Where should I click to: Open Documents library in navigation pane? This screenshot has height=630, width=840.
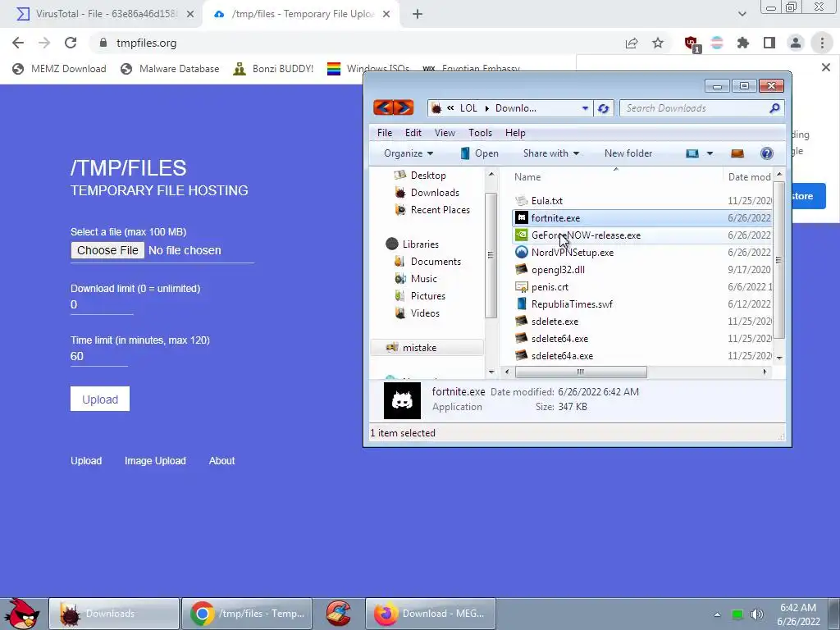(427, 262)
